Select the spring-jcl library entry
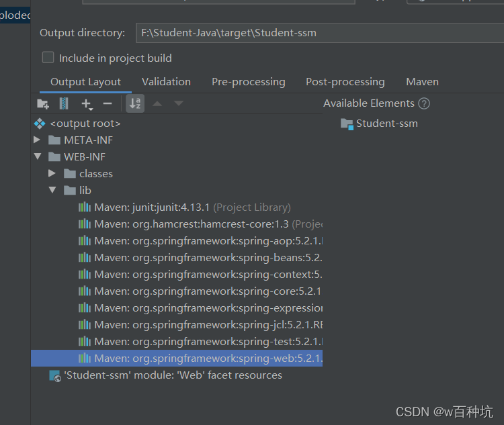 click(x=208, y=324)
